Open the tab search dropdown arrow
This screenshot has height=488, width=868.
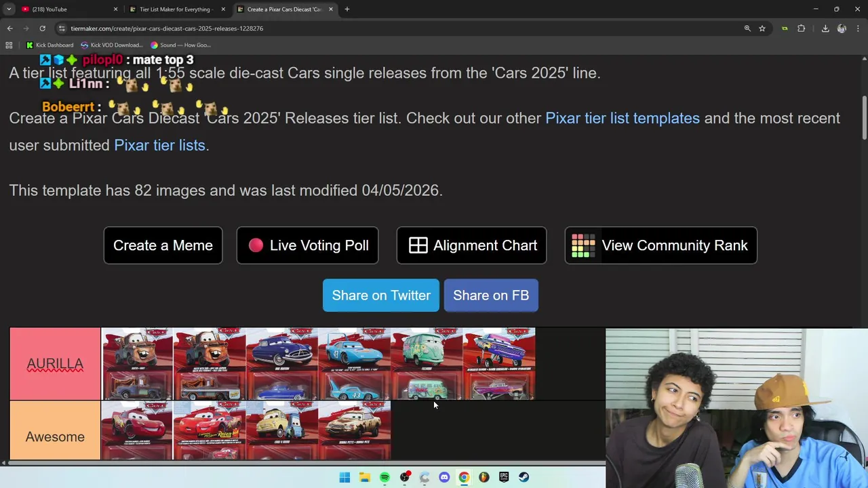8,9
